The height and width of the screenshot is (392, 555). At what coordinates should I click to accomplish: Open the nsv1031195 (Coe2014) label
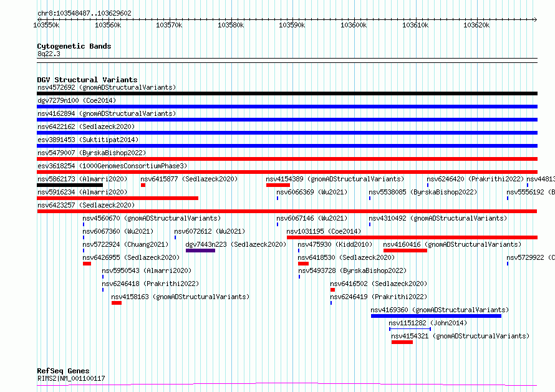coord(324,231)
